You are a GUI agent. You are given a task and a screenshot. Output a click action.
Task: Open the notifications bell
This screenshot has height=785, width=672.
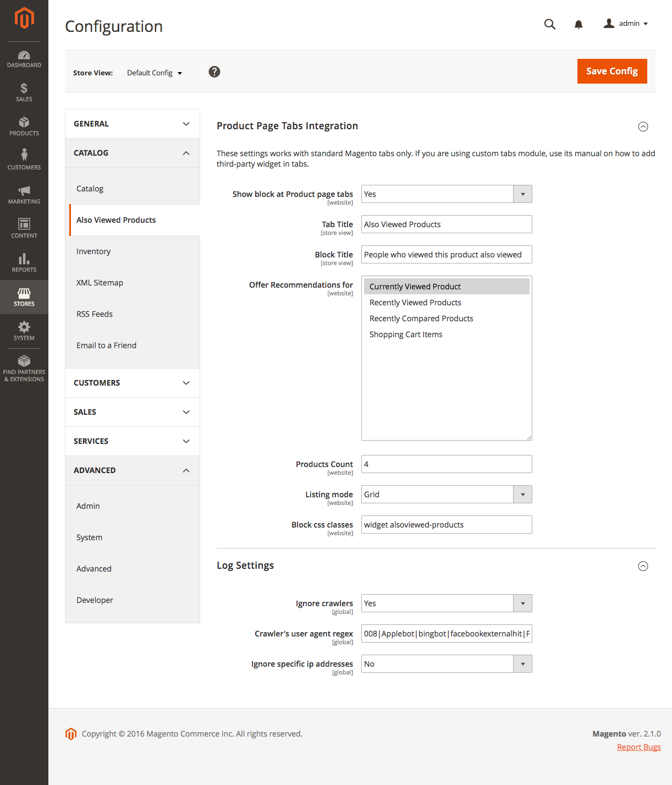579,24
